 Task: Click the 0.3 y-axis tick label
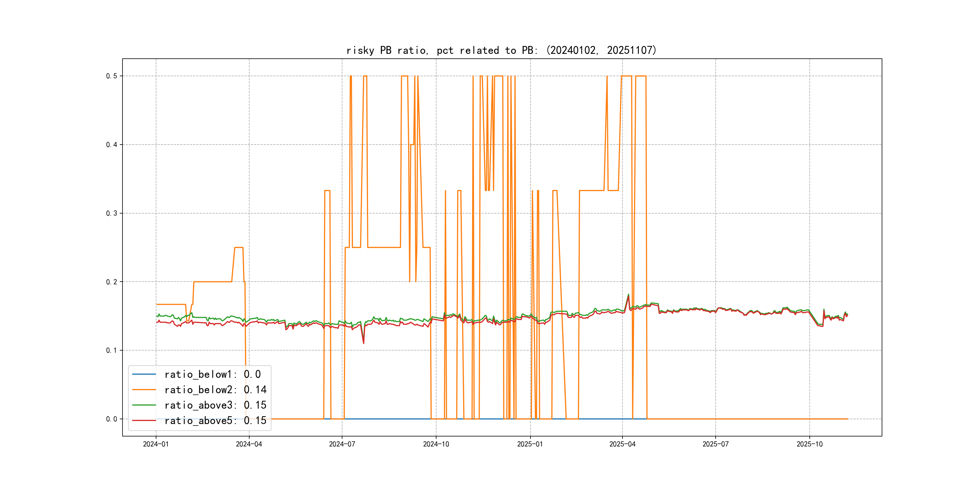[x=112, y=214]
